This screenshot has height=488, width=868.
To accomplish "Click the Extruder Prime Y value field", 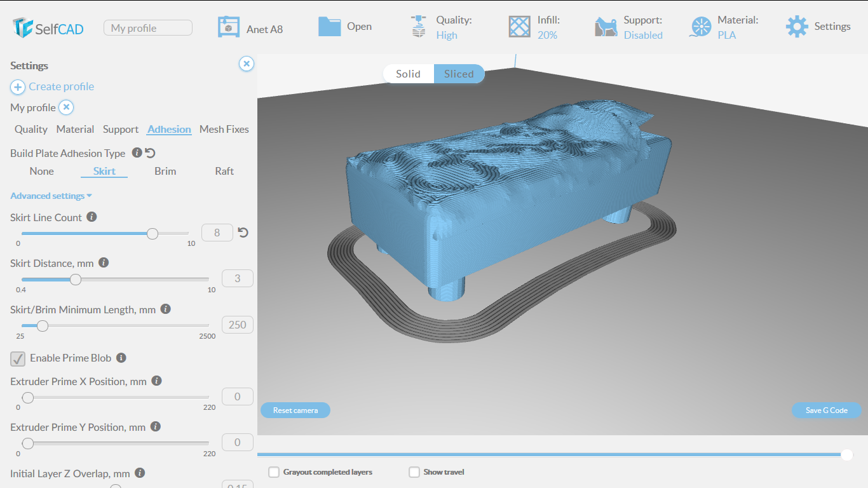I will [238, 442].
